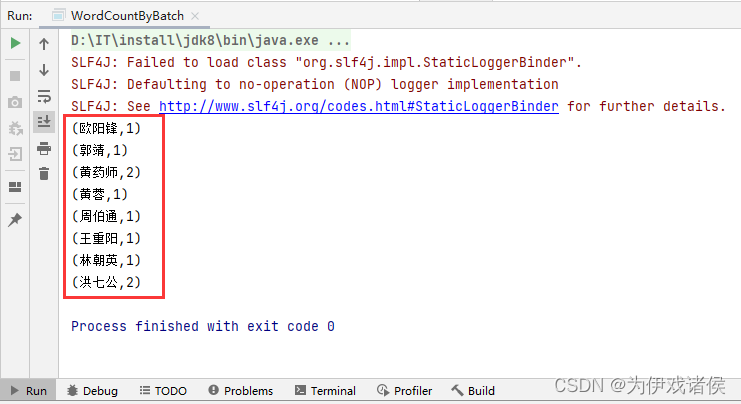Image resolution: width=741 pixels, height=404 pixels.
Task: Click the java.exe command line
Action: (x=210, y=41)
